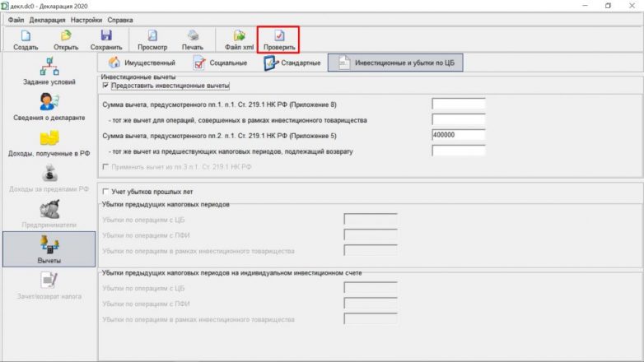Select the Вычеты sidebar section
Screen dimensions: 644x362
tap(49, 249)
